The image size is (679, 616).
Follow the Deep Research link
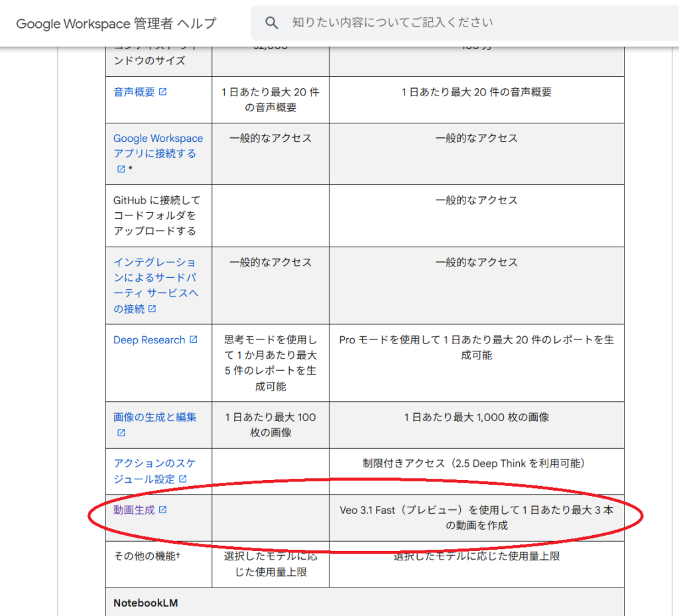pos(149,340)
